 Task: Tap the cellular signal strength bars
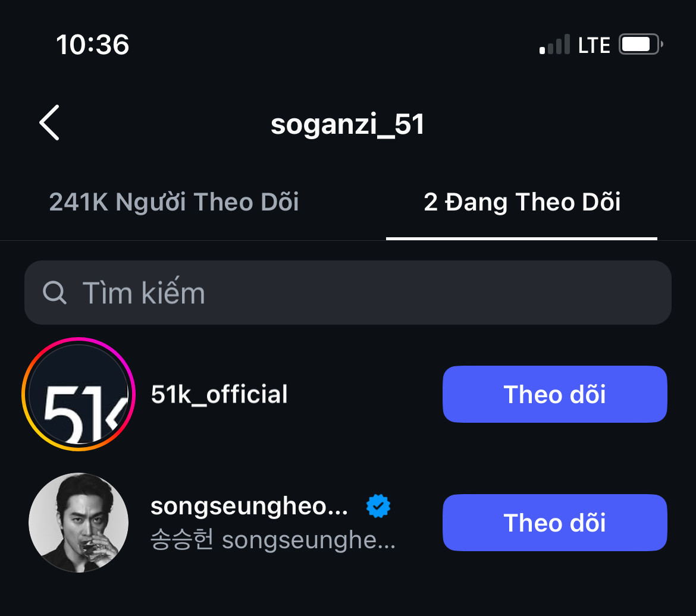[x=554, y=45]
